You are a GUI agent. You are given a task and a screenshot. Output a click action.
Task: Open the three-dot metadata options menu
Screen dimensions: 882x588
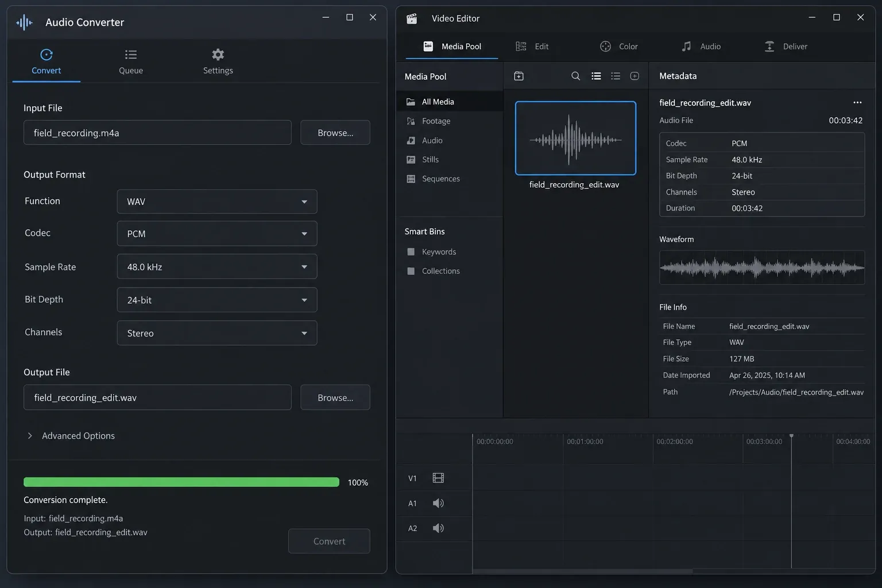point(857,102)
